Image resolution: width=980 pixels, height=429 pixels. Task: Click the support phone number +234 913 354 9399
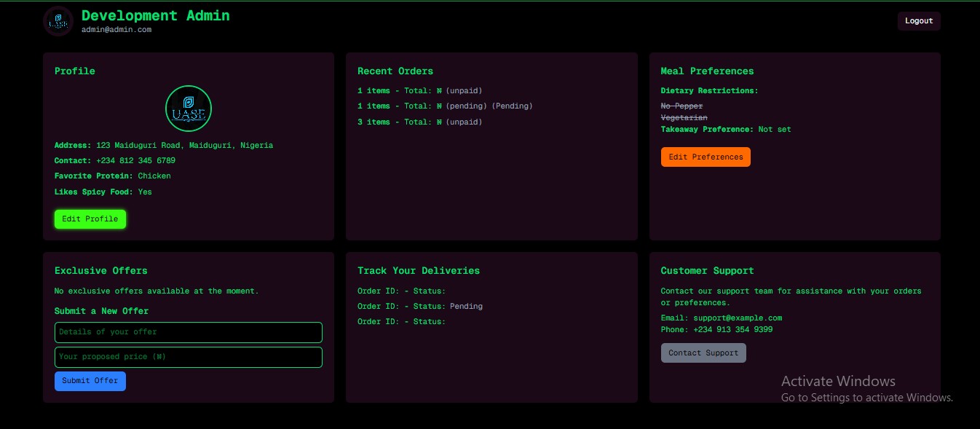732,330
